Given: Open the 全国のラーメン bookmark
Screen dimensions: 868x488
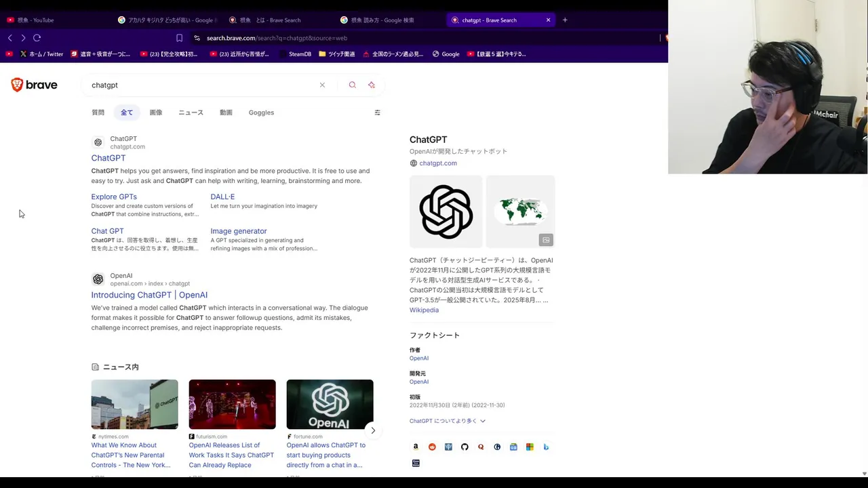Looking at the screenshot, I should pos(393,54).
